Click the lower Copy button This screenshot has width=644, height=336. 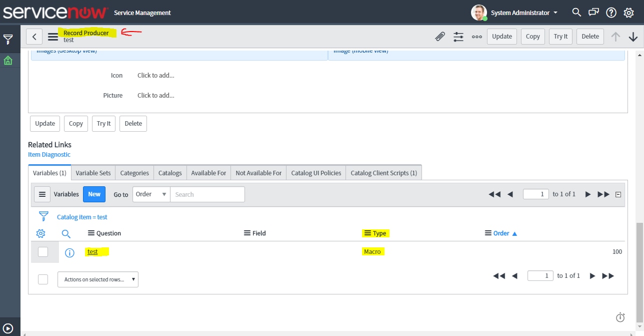click(x=76, y=124)
